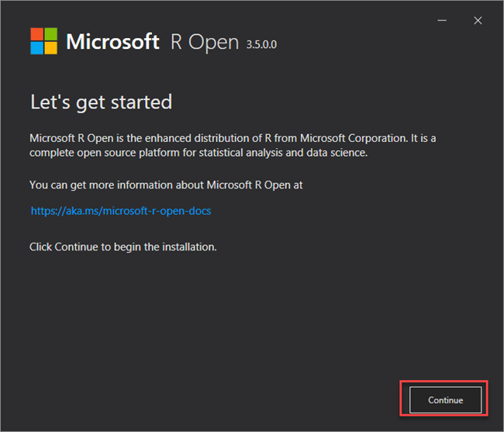Click the "R Open" product title text
504x432 pixels.
click(205, 42)
